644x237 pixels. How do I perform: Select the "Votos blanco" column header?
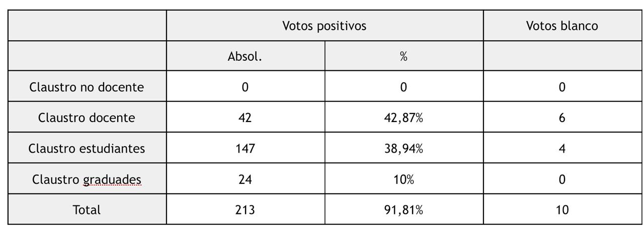tap(562, 26)
